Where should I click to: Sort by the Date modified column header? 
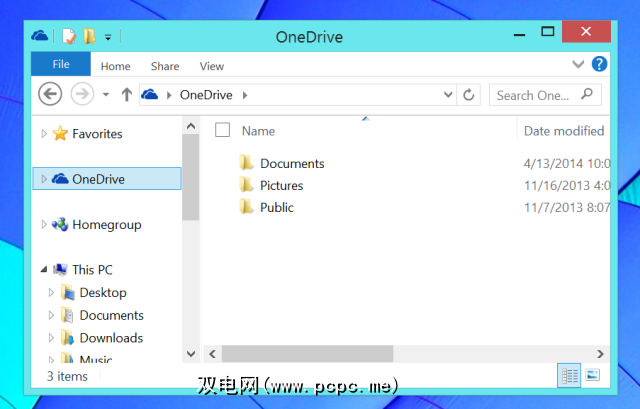tap(564, 131)
